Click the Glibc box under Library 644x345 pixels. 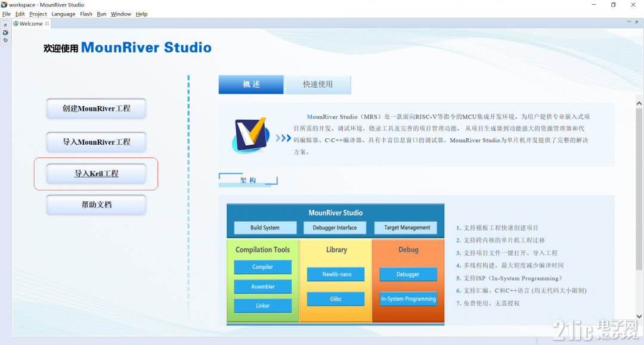coord(336,299)
